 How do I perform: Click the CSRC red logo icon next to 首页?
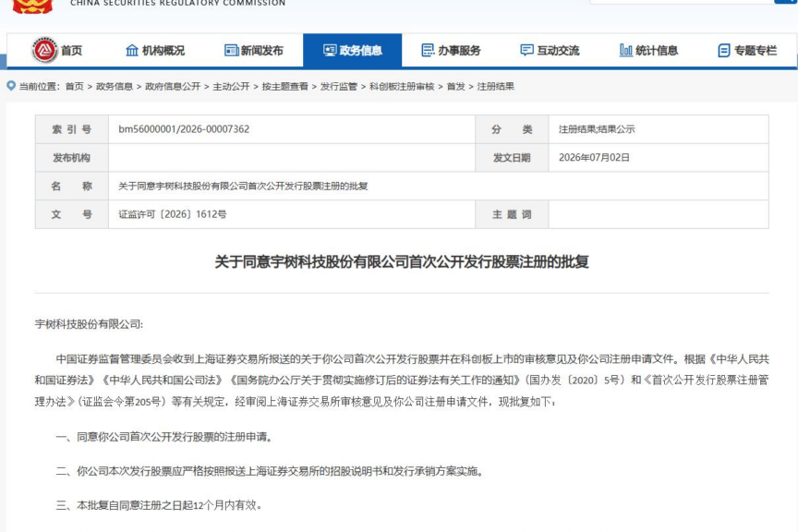click(x=44, y=50)
